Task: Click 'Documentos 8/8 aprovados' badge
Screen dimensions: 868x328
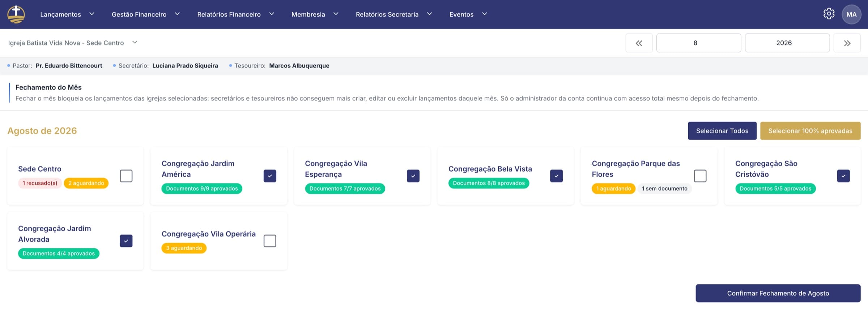Action: [x=489, y=183]
